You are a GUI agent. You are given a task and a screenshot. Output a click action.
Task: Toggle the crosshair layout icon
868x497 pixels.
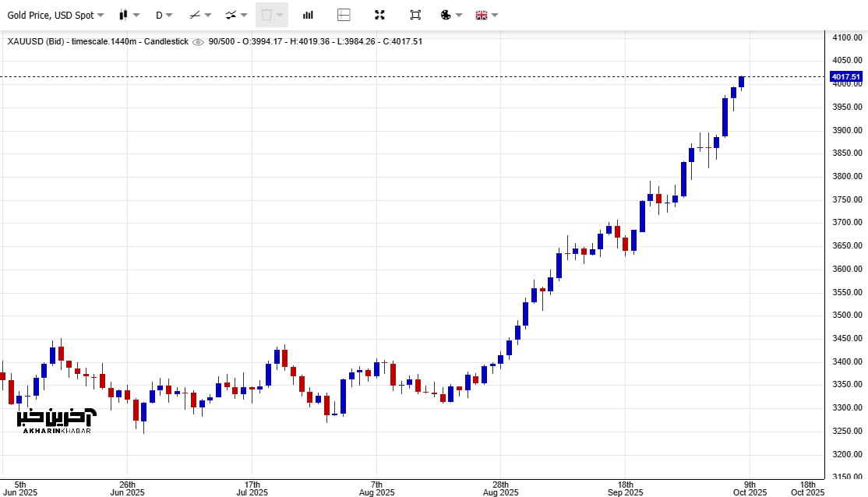(x=344, y=15)
